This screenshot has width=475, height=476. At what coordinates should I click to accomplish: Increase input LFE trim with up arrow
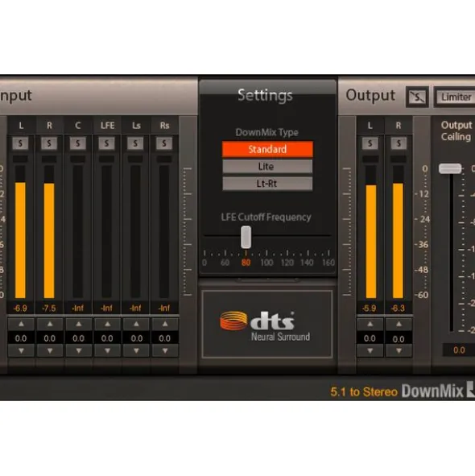coord(107,325)
